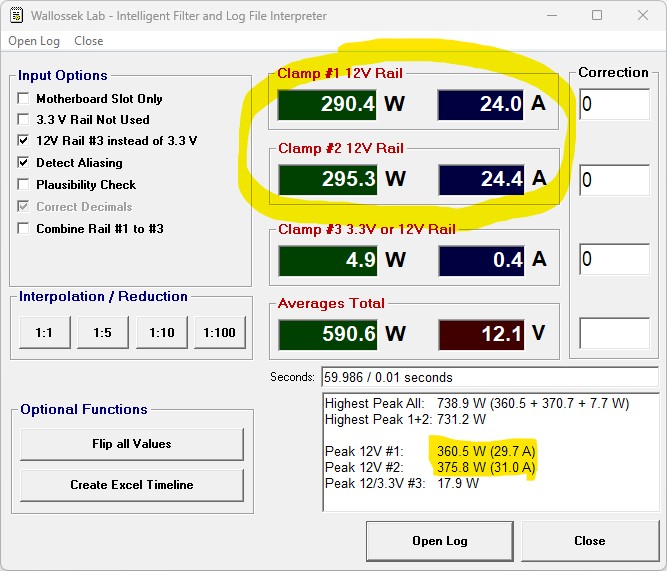Click the Seconds value field
The image size is (667, 571).
click(490, 377)
